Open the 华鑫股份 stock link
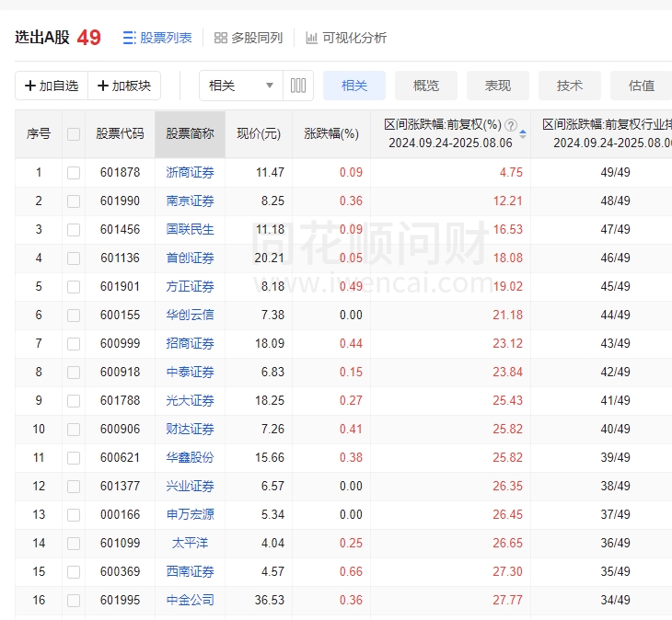The width and height of the screenshot is (672, 620). point(190,458)
